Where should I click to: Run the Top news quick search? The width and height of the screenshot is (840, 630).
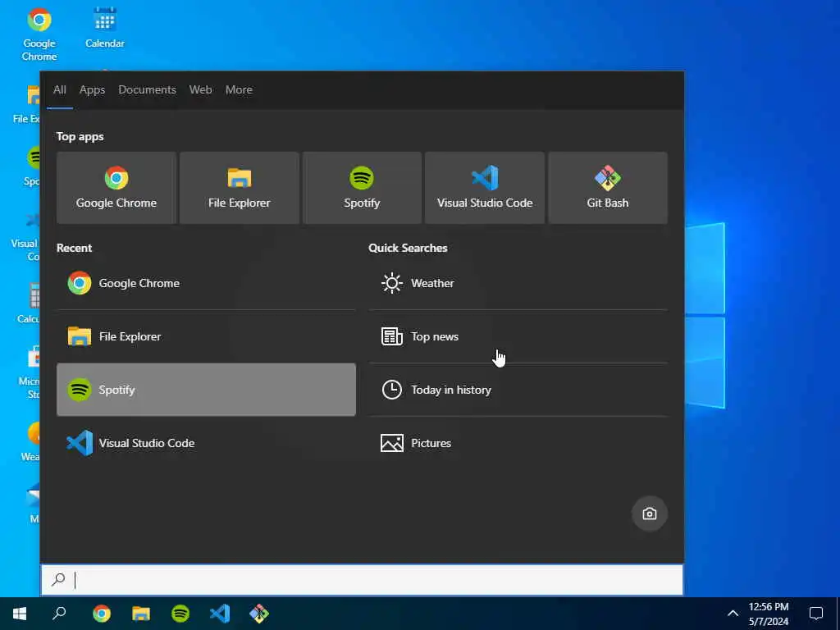pyautogui.click(x=518, y=336)
